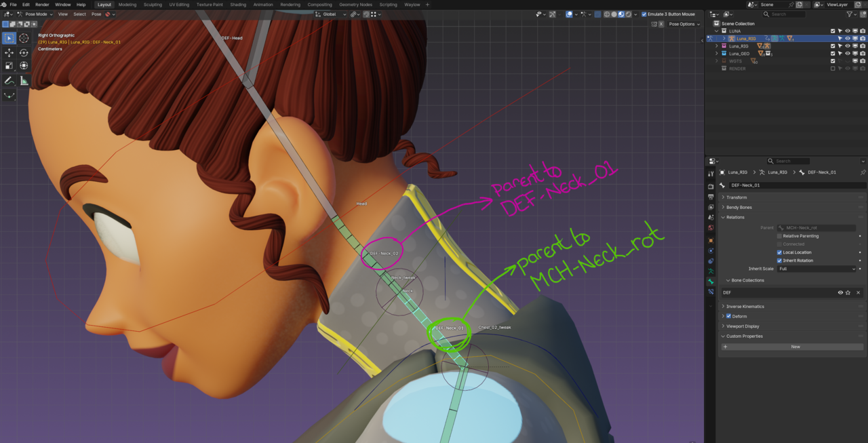
Task: Uncheck Local Location in Relations panel
Action: [x=779, y=252]
